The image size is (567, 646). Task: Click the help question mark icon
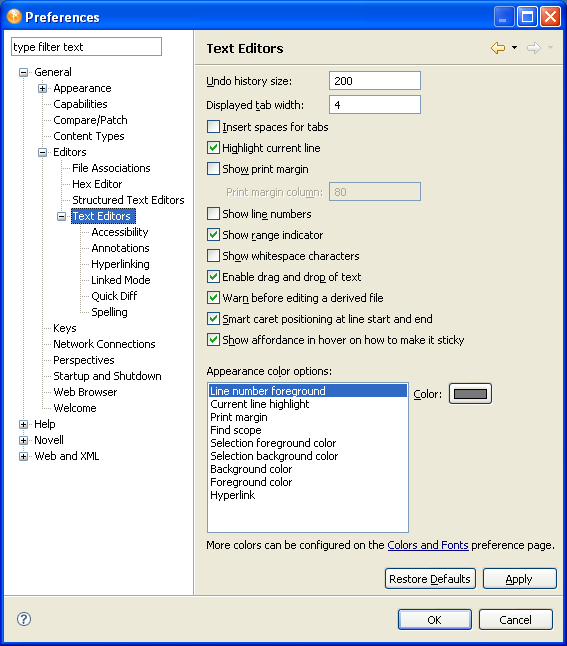pyautogui.click(x=24, y=619)
